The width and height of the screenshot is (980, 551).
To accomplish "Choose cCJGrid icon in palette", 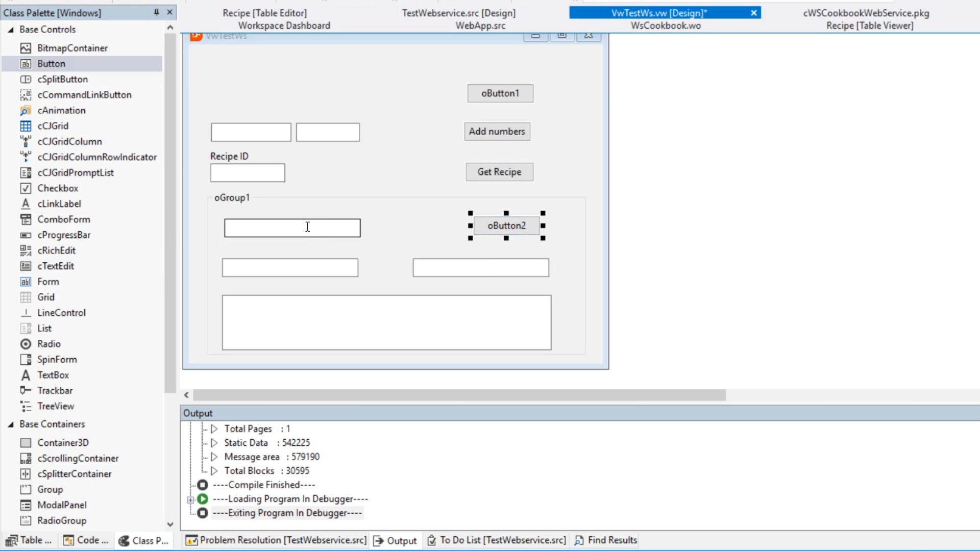I will [26, 126].
